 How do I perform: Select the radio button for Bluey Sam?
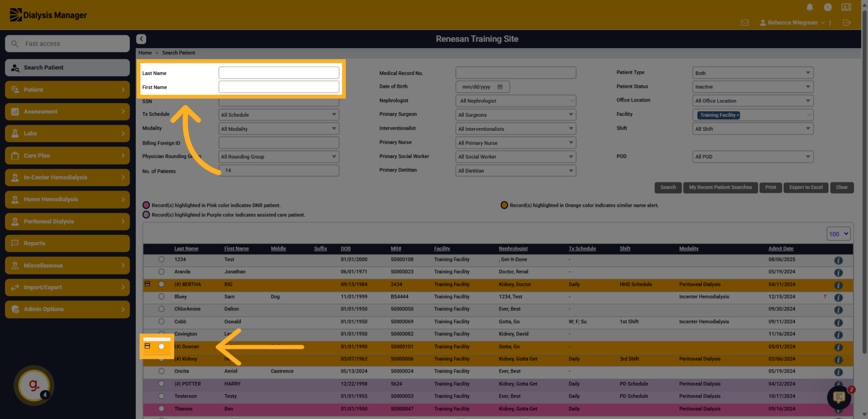[161, 296]
